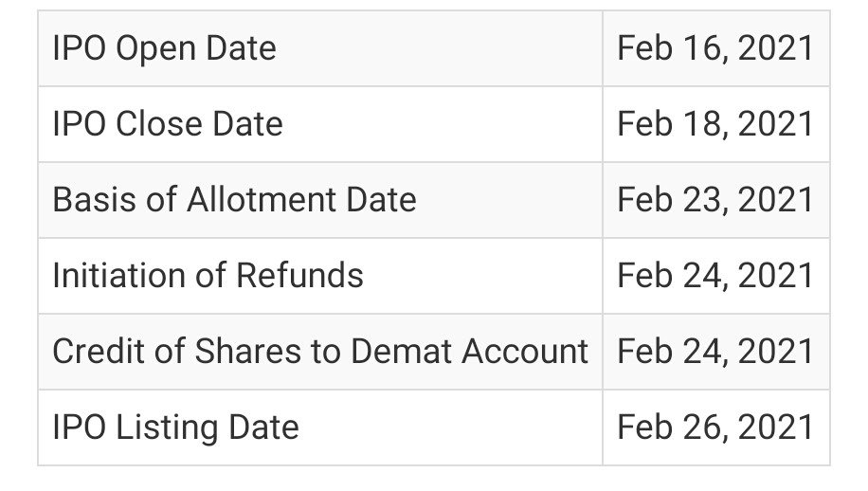Click the word Demat in the table
The image size is (868, 491).
(x=402, y=351)
